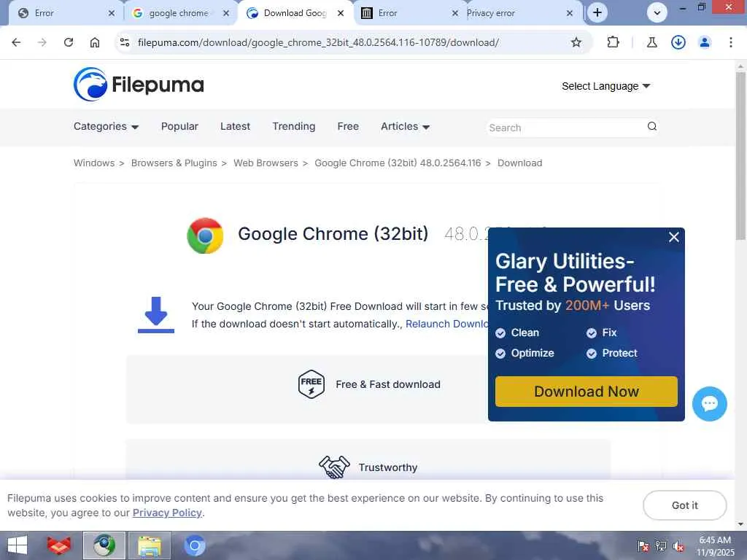Open the Windows Start button

coord(18,545)
